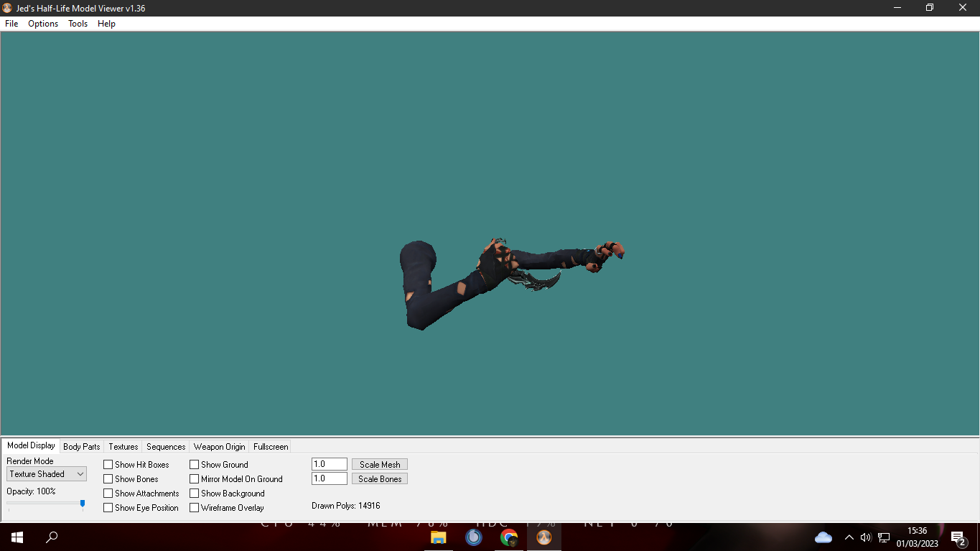Screen dimensions: 980x551
Task: Open the volume control tray icon
Action: pyautogui.click(x=866, y=537)
